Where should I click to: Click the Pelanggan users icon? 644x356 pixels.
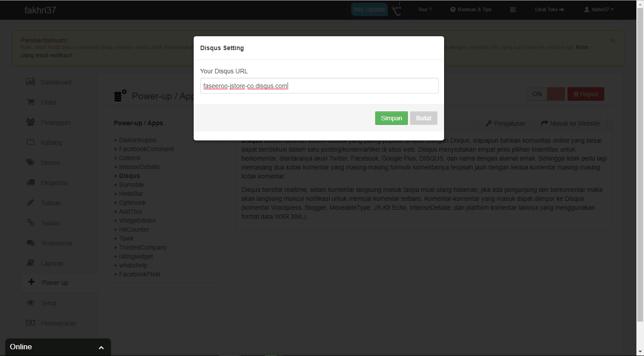point(30,122)
